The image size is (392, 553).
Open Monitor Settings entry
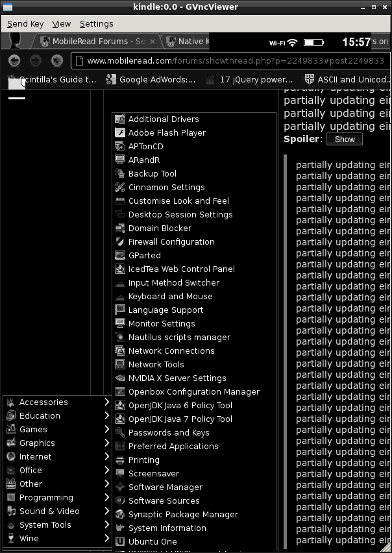(x=194, y=323)
